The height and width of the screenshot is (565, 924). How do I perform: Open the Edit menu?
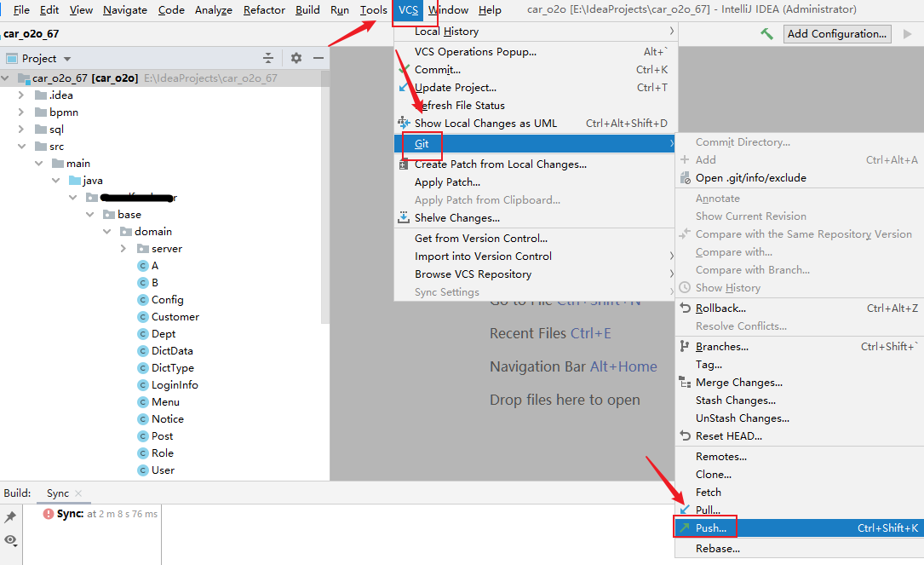(x=49, y=10)
